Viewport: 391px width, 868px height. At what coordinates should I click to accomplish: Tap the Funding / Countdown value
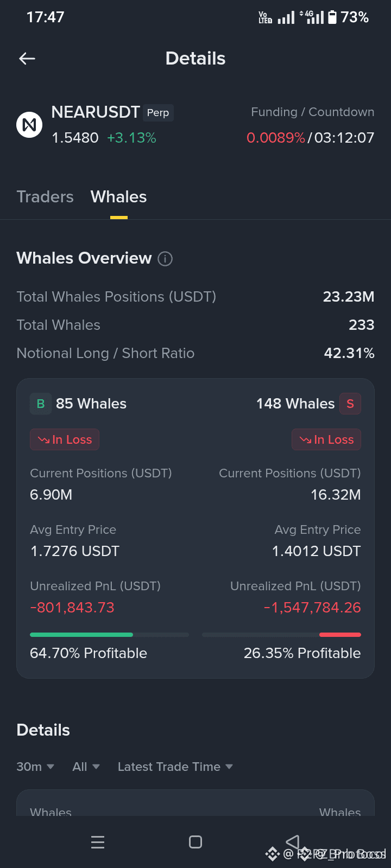click(x=311, y=138)
